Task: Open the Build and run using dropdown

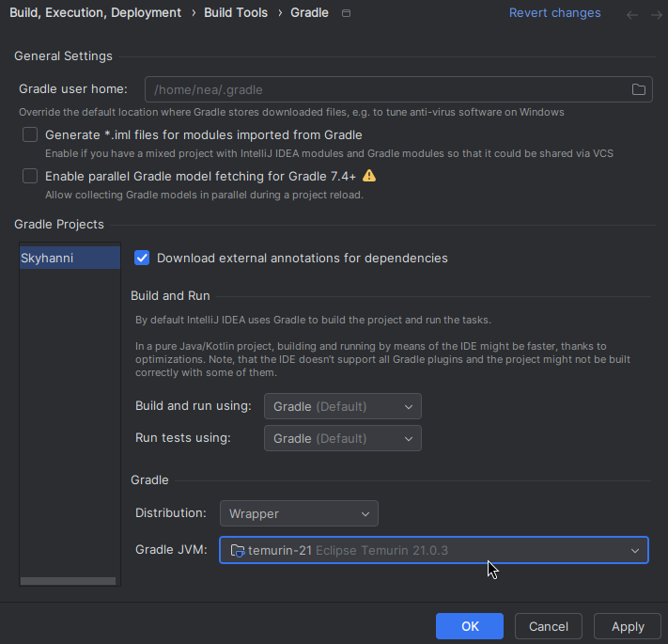Action: point(343,406)
